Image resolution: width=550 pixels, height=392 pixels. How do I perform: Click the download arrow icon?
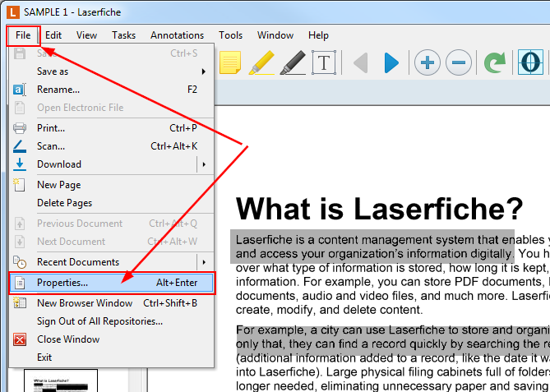(x=20, y=164)
